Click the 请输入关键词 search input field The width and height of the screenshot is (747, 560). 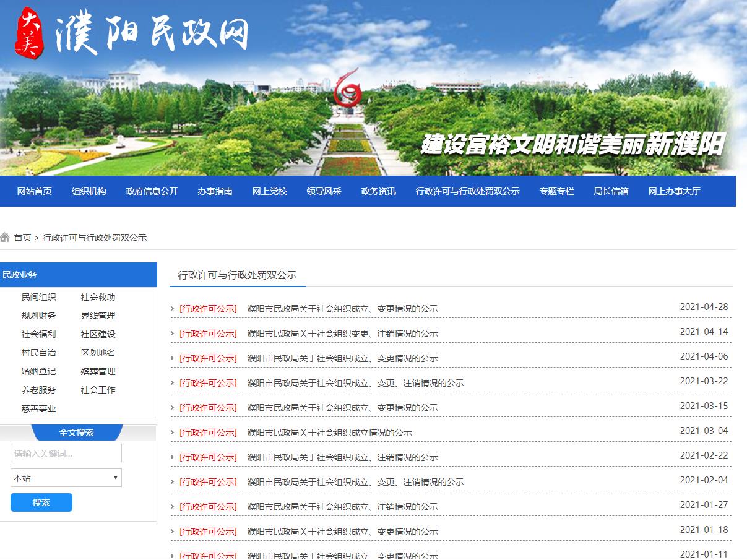tap(66, 452)
